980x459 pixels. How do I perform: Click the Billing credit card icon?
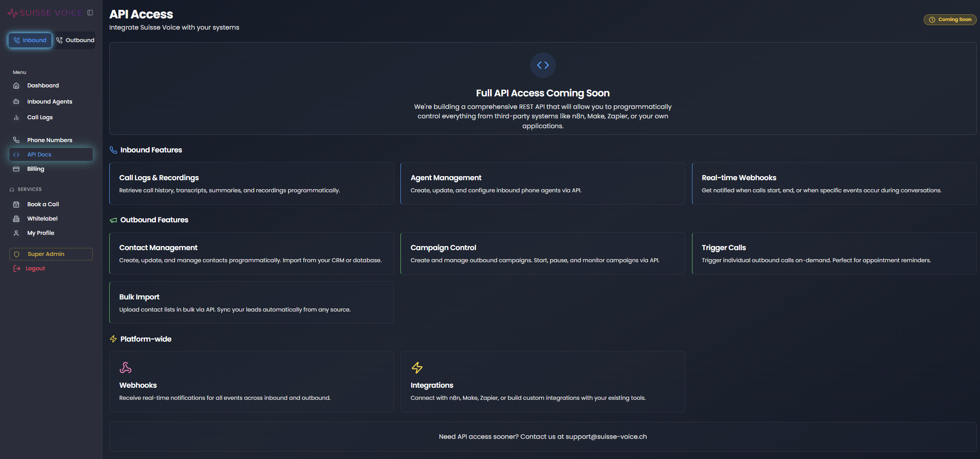pyautogui.click(x=16, y=169)
